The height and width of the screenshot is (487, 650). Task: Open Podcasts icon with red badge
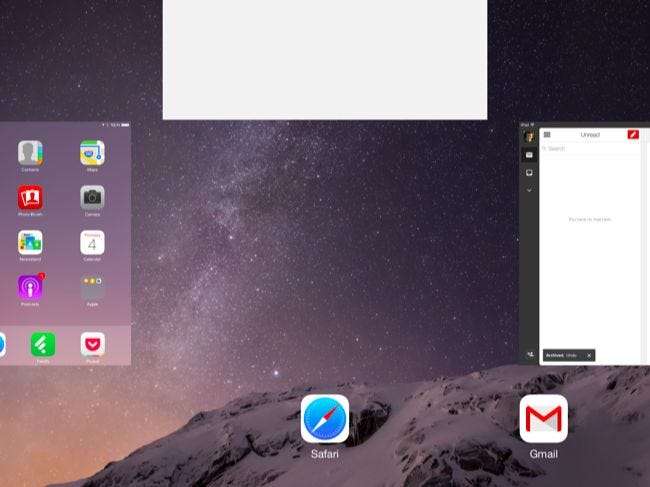point(30,287)
